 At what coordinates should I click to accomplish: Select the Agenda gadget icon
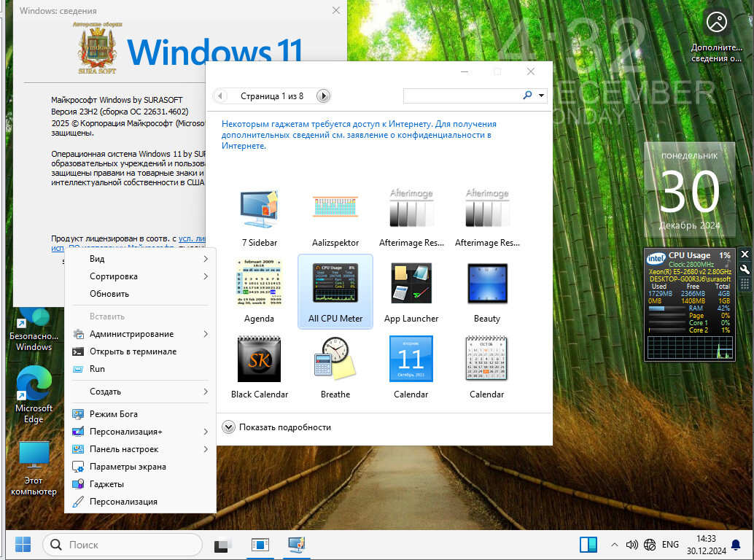point(259,283)
